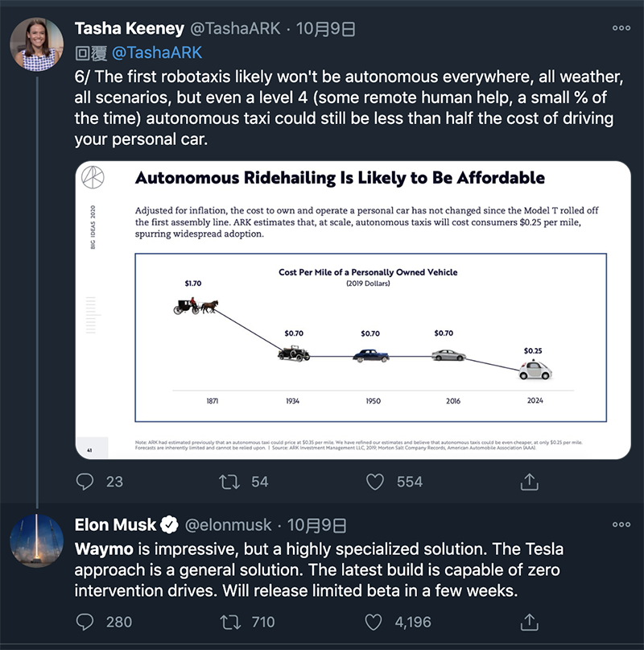This screenshot has height=650, width=644.
Task: Like the tweet with 554 likes
Action: click(375, 482)
